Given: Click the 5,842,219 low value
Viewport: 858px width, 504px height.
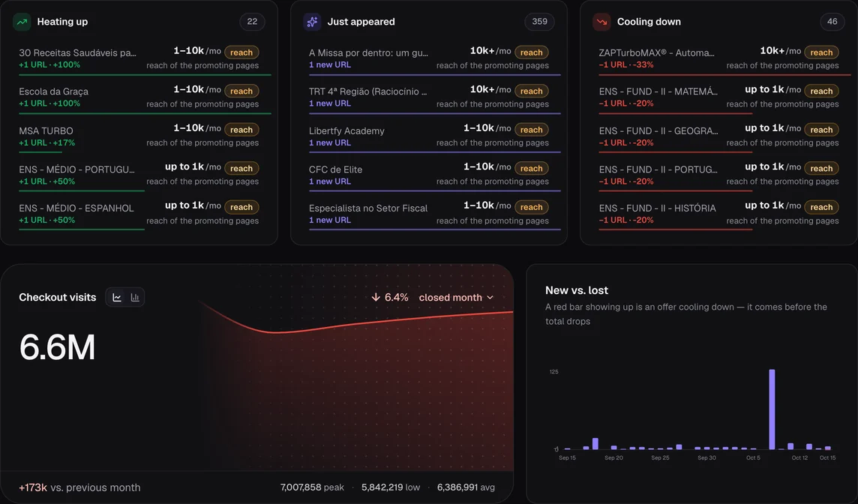Looking at the screenshot, I should point(391,487).
